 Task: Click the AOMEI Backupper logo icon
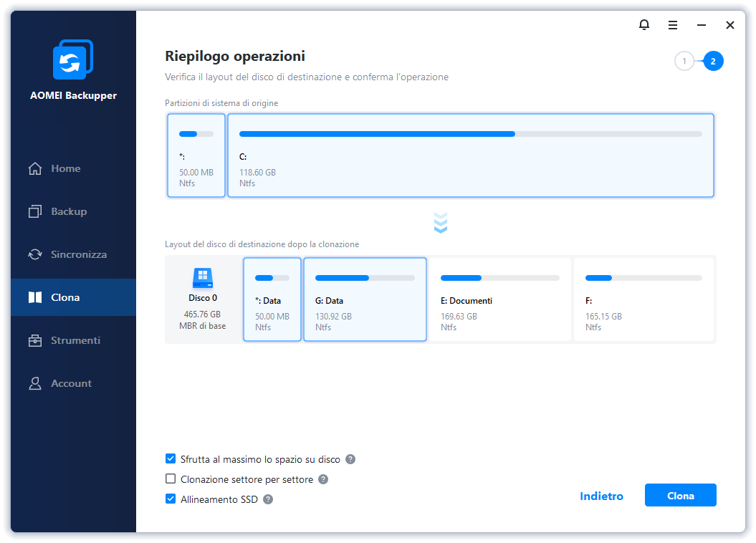73,59
